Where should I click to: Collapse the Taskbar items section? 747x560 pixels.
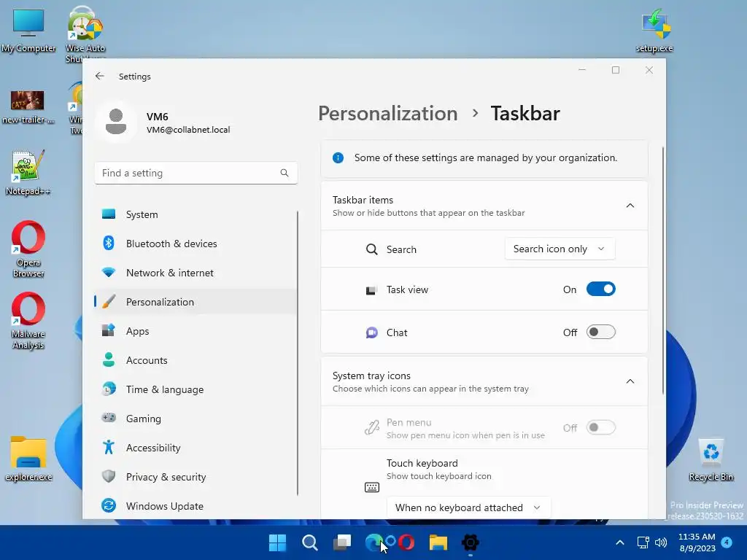[x=630, y=206]
